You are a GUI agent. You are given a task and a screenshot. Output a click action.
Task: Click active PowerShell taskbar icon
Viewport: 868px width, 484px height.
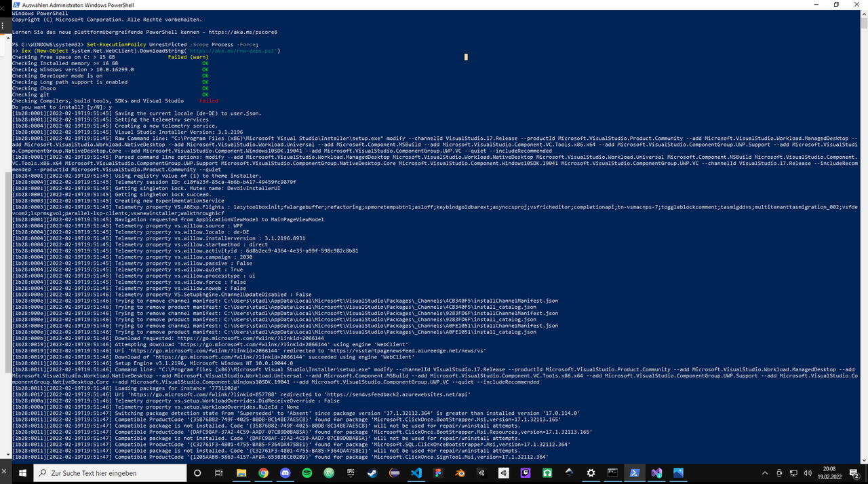[635, 472]
